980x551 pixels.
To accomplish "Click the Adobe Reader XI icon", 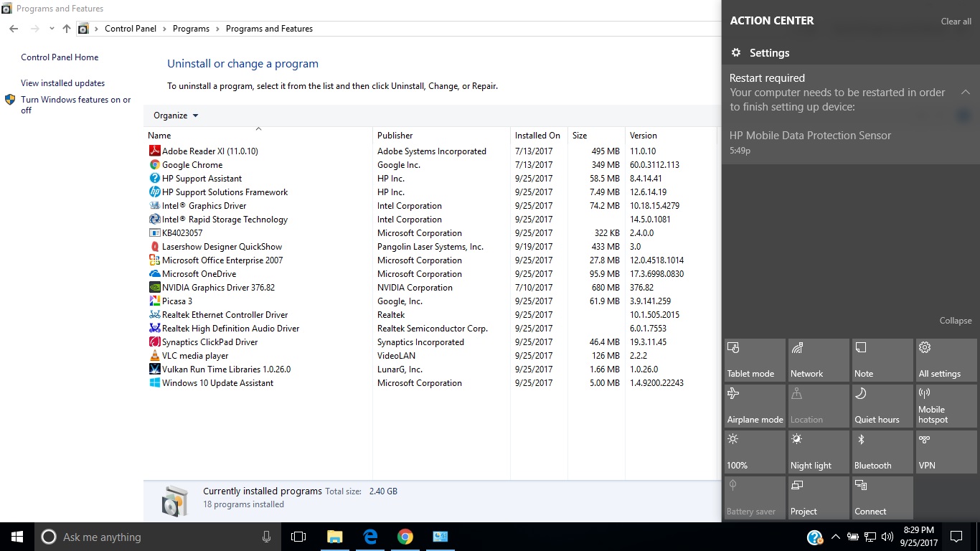I will point(154,151).
